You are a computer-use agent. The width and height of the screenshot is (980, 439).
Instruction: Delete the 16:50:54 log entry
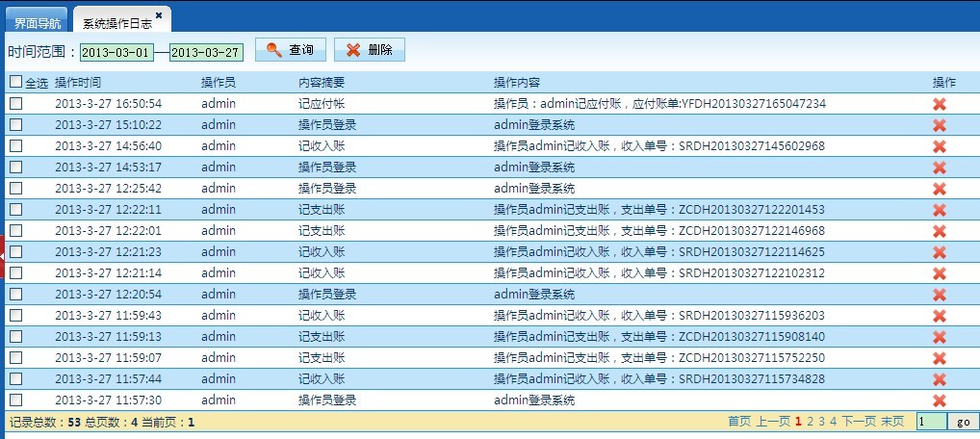[940, 104]
